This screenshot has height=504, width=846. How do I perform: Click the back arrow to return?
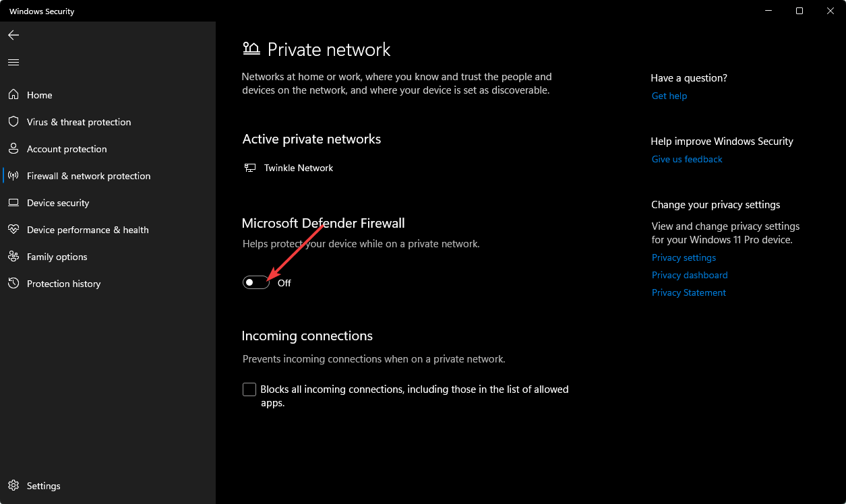[13, 35]
